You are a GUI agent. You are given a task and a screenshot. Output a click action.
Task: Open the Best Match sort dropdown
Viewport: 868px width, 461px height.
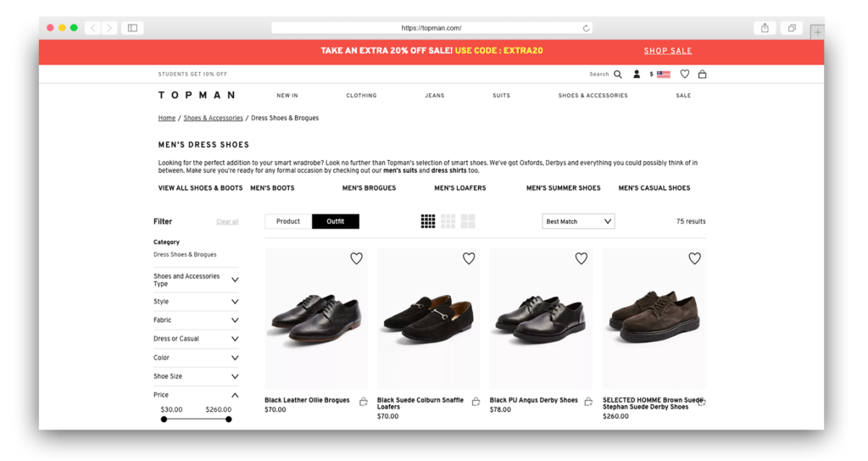(x=578, y=221)
